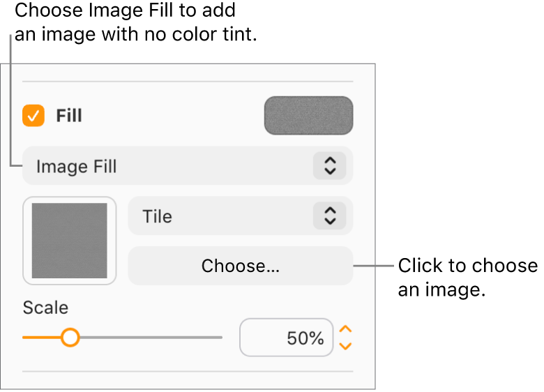
Task: Focus the 50% scale input field
Action: tap(286, 338)
